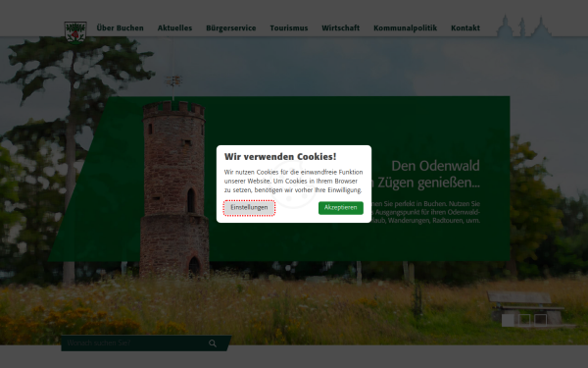Open cookie Einstellungen
This screenshot has height=368, width=588.
249,208
